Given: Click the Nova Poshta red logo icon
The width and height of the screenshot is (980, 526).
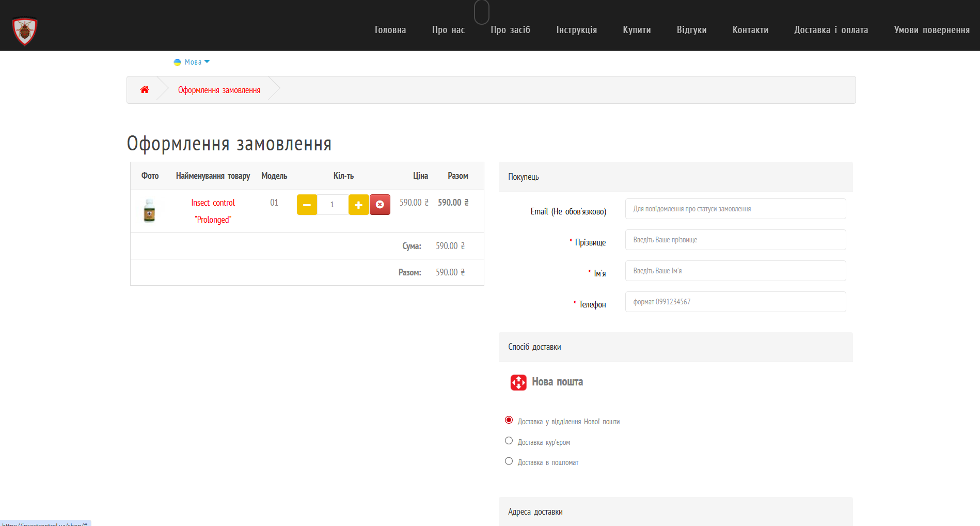Looking at the screenshot, I should (518, 382).
